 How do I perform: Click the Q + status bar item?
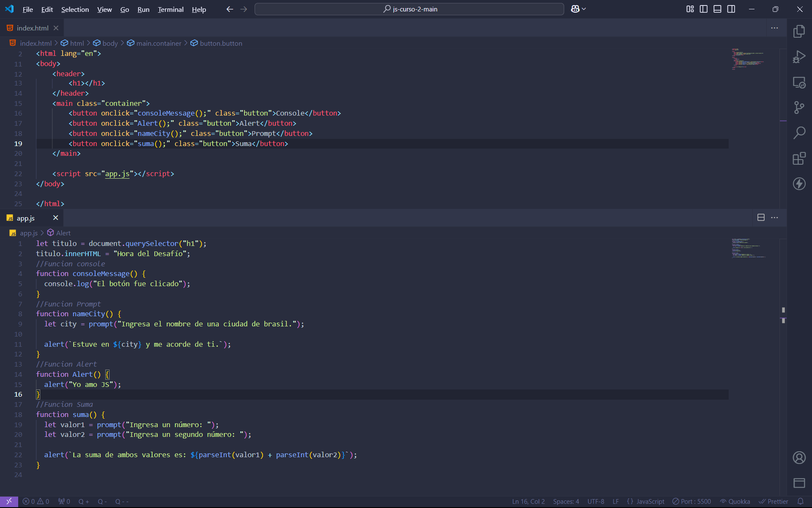tap(84, 502)
